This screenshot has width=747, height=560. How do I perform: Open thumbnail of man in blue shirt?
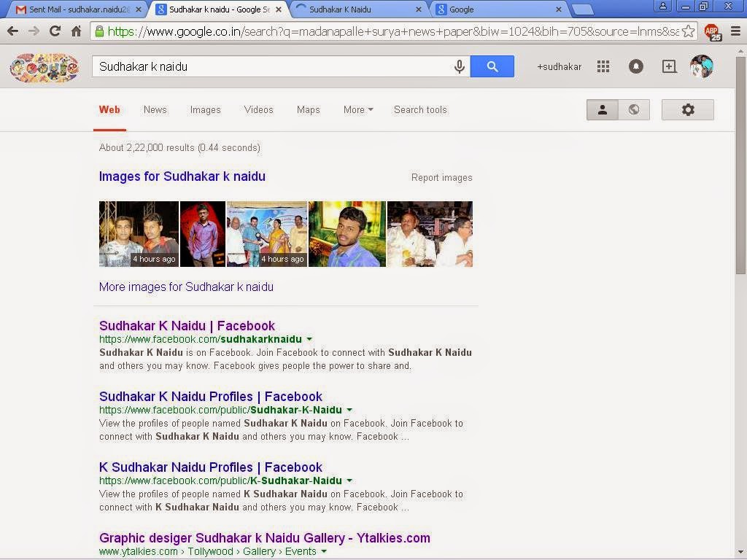click(347, 234)
